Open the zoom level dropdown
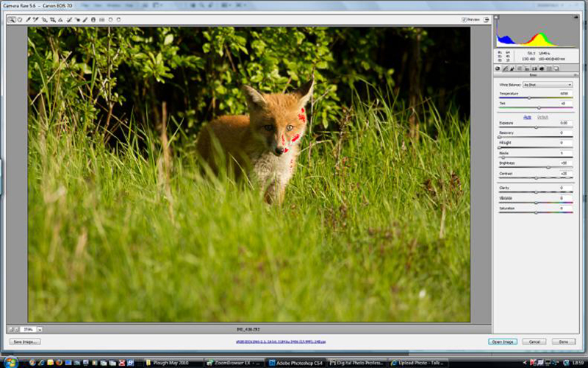Screen dimensions: 588x368 coord(40,329)
